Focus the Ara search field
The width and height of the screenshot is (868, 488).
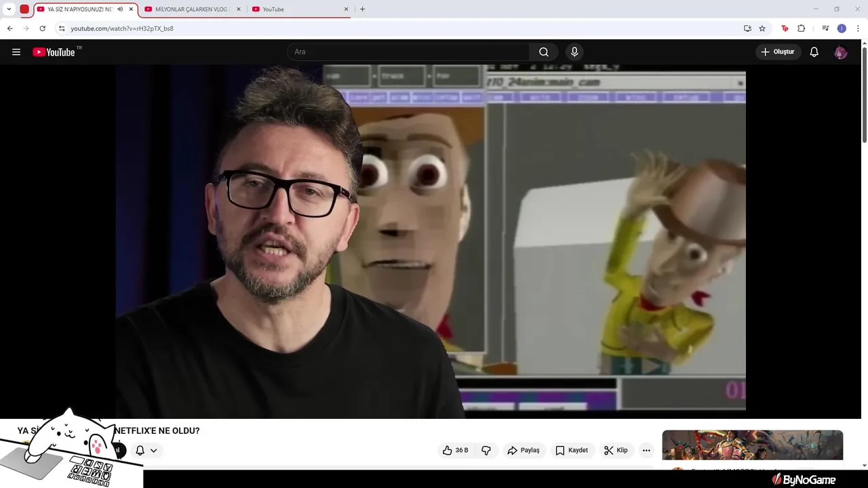tap(408, 52)
